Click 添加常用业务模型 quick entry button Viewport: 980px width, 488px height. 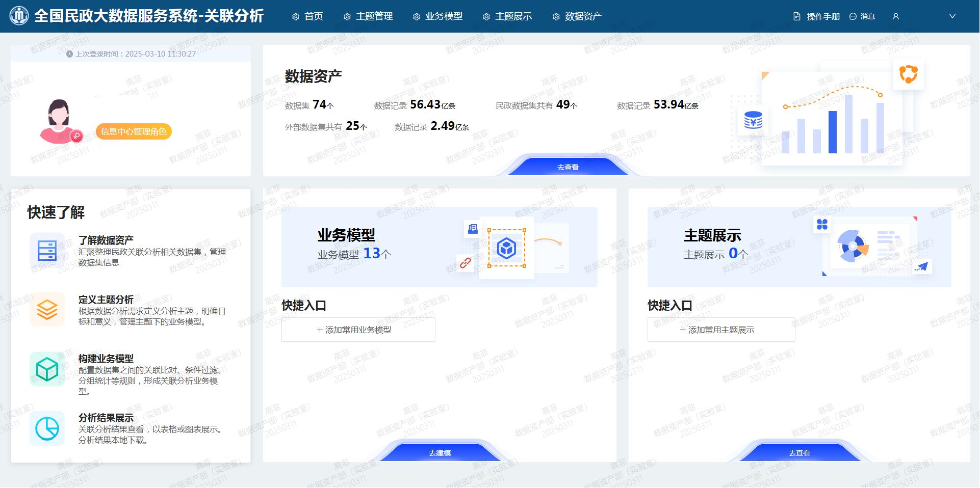pos(358,330)
